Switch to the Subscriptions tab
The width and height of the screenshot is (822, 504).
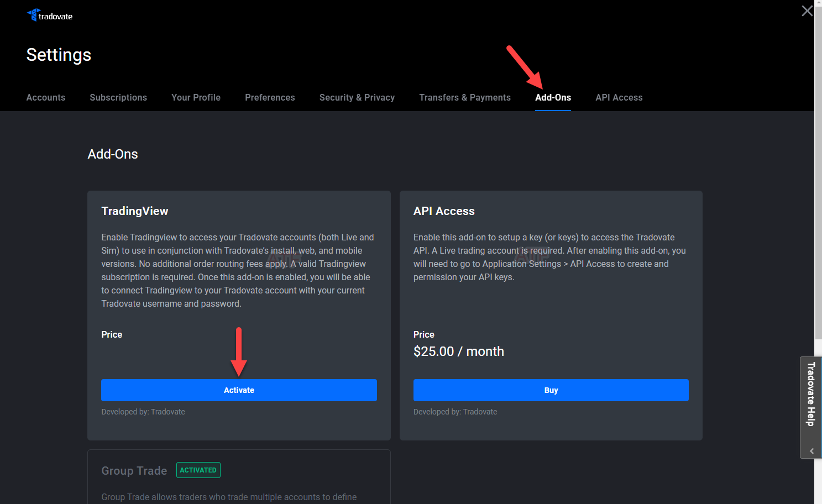(x=118, y=97)
